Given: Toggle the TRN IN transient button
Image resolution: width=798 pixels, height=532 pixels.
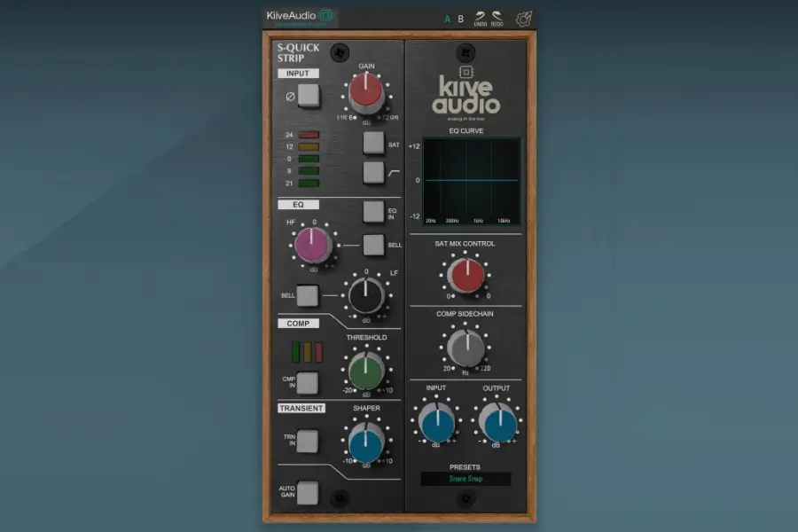Looking at the screenshot, I should [308, 441].
